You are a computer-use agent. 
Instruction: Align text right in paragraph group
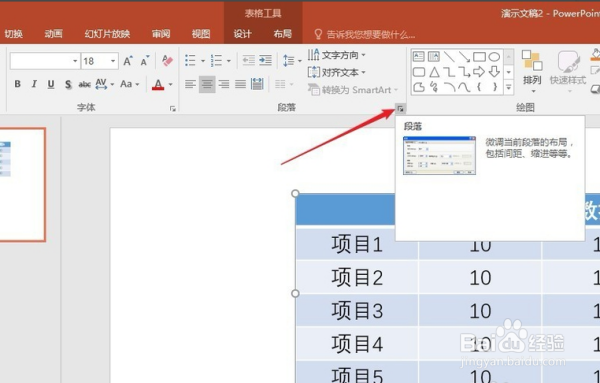coord(224,84)
